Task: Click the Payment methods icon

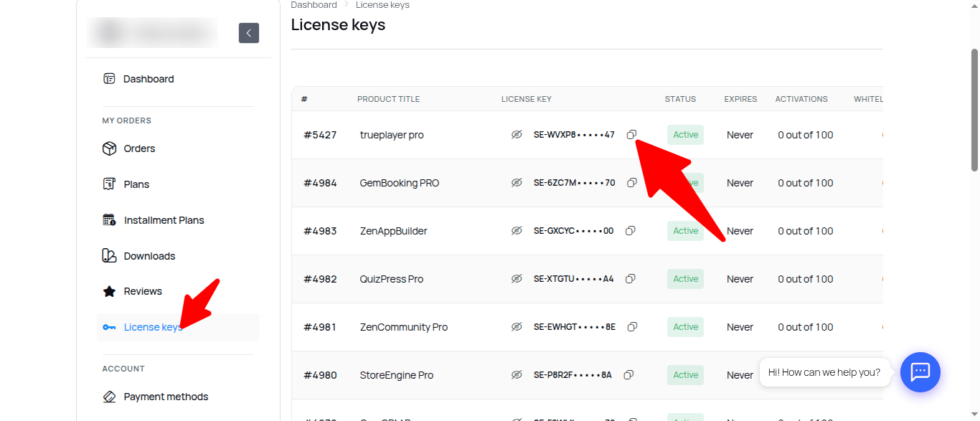Action: (x=109, y=397)
